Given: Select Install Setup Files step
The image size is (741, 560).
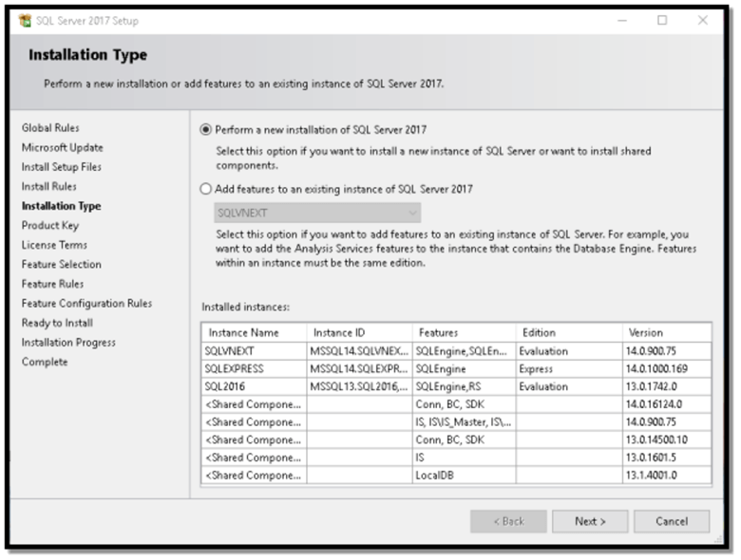Looking at the screenshot, I should tap(62, 167).
